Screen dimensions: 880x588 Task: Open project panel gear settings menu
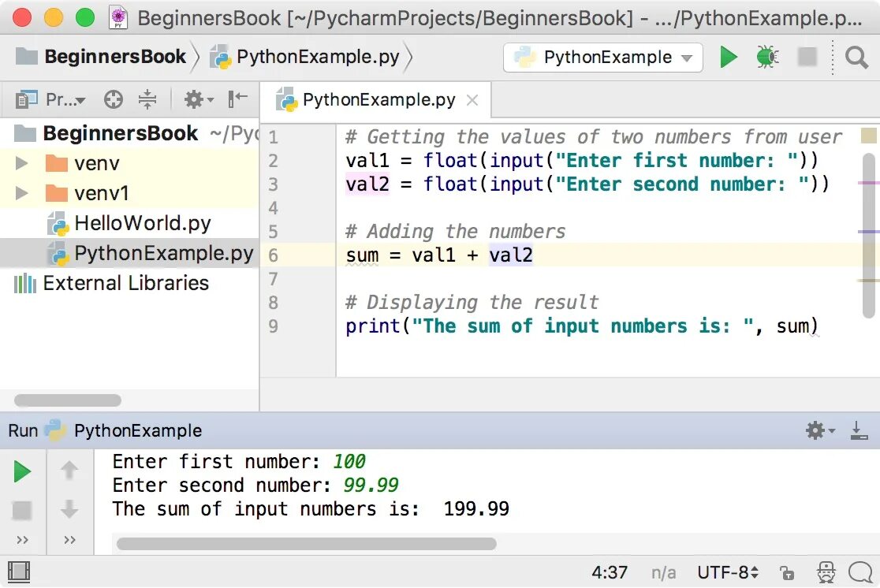(199, 100)
